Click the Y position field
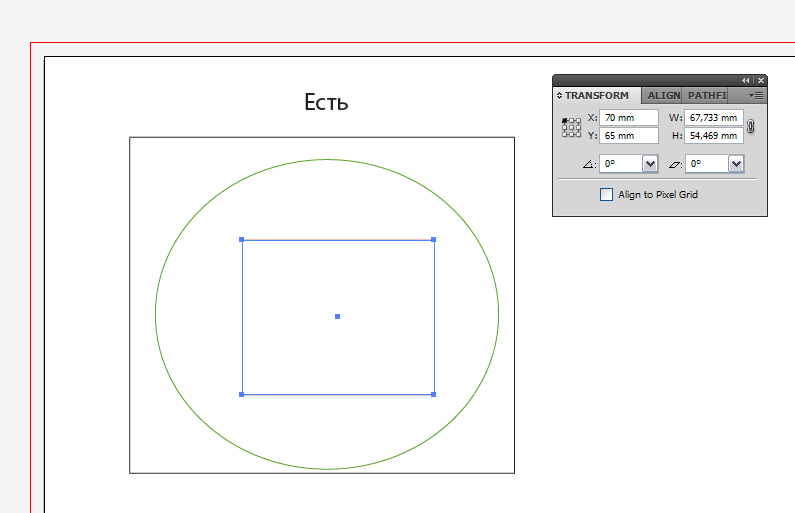This screenshot has height=513, width=795. pyautogui.click(x=629, y=136)
